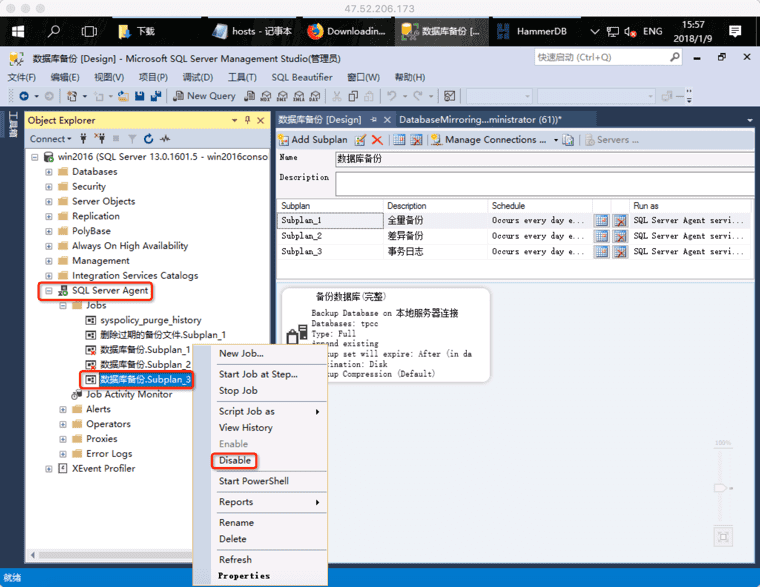This screenshot has width=760, height=587.
Task: Click the Windows Start button
Action: (18, 32)
